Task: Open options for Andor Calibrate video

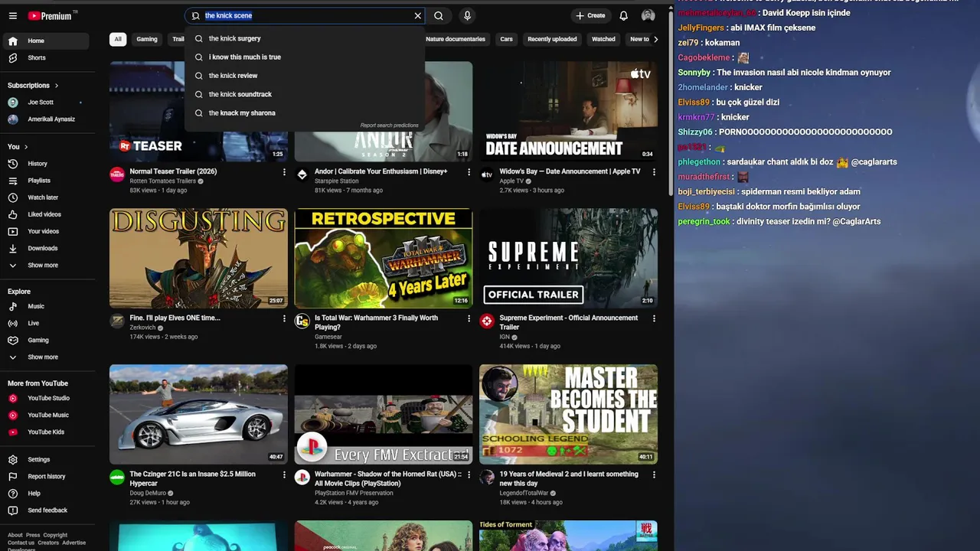Action: [x=469, y=172]
